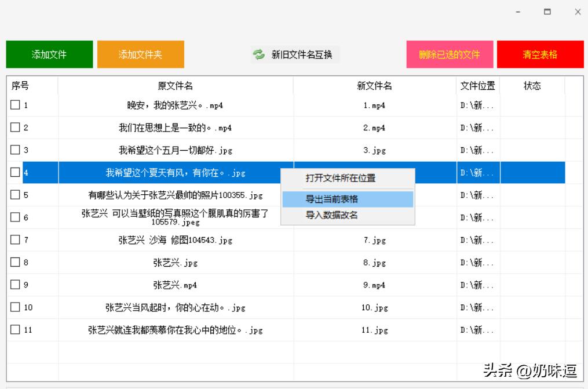
Task: Tick the checkbox for row 1
Action: [16, 105]
